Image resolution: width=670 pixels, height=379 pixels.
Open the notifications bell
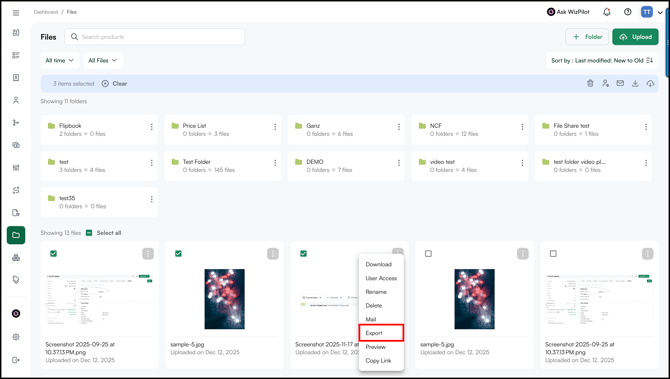pos(607,12)
